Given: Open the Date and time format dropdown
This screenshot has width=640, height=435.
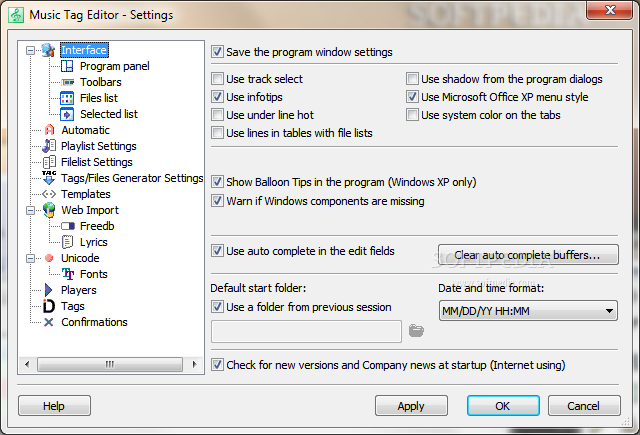Looking at the screenshot, I should click(528, 311).
